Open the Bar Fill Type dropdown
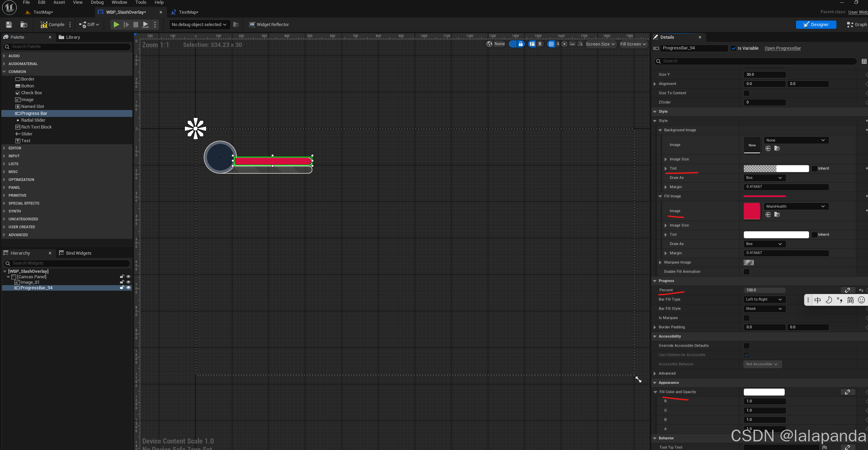Viewport: 868px width, 450px height. click(764, 300)
